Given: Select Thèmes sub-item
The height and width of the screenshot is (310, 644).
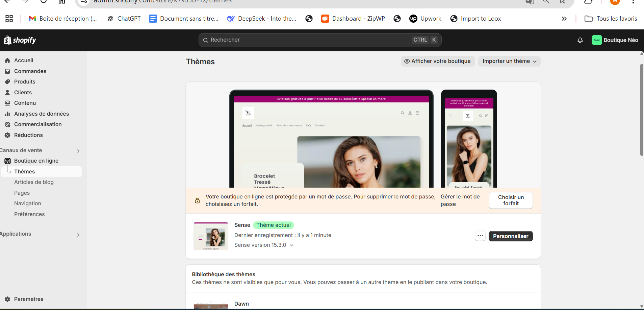Looking at the screenshot, I should coord(41,171).
